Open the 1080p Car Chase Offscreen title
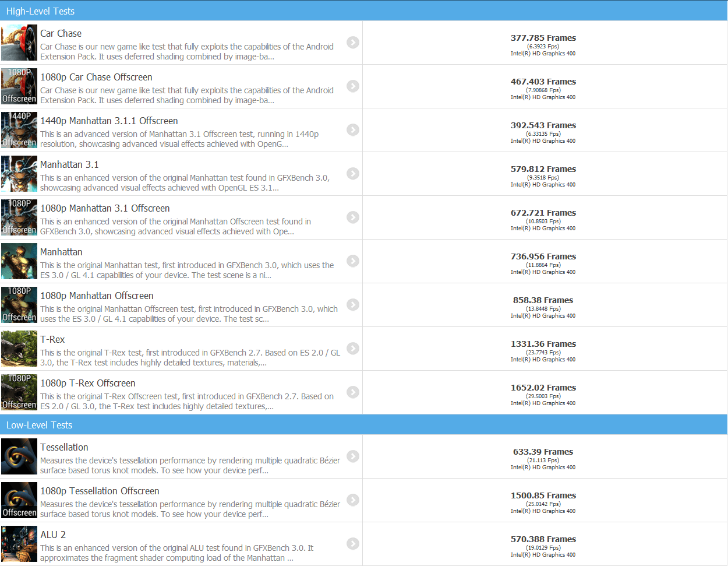 96,78
